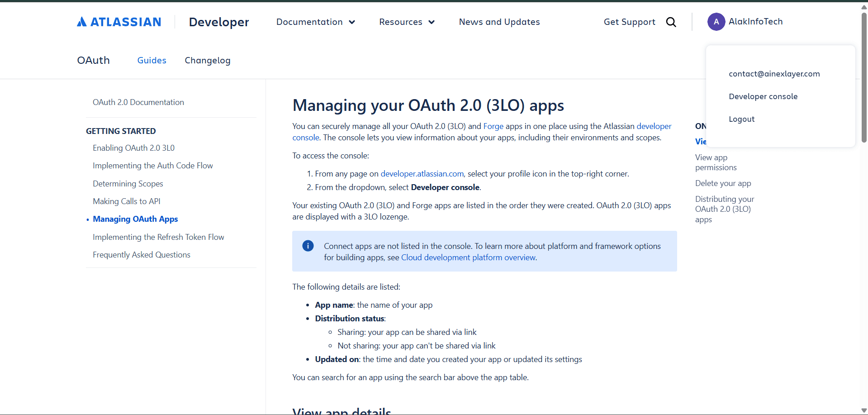Open Delete your app on-page link

click(723, 183)
